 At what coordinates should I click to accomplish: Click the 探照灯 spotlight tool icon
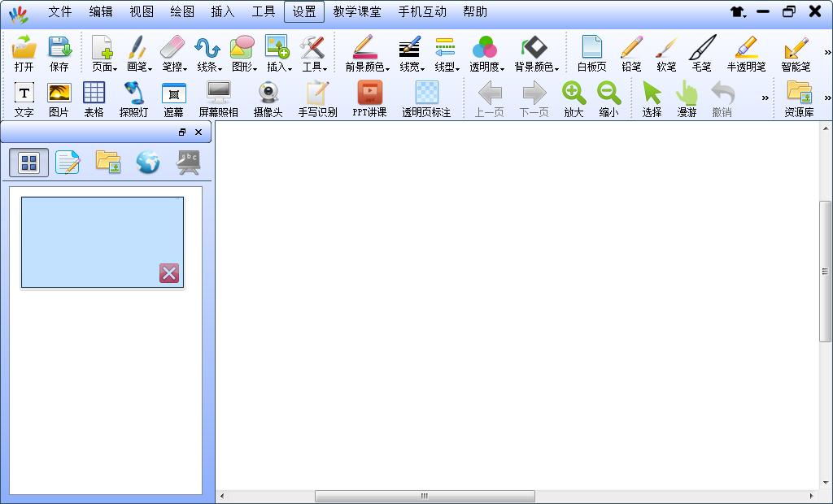coord(133,98)
